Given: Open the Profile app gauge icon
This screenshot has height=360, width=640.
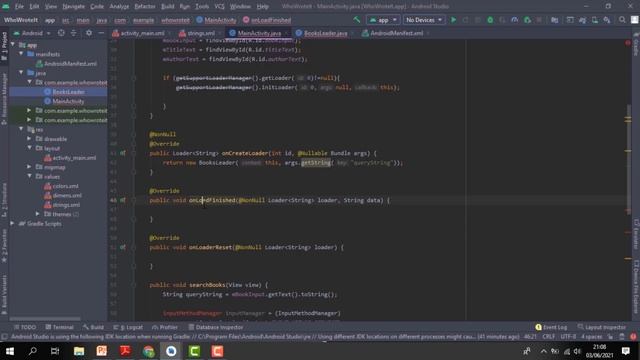Looking at the screenshot, I should (515, 20).
